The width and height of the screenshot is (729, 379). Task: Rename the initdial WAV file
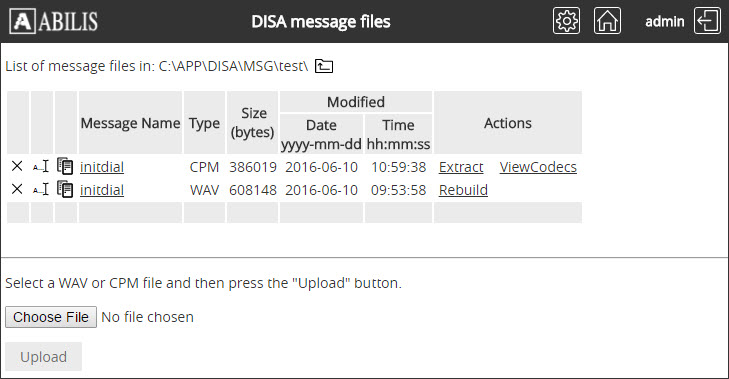point(41,189)
